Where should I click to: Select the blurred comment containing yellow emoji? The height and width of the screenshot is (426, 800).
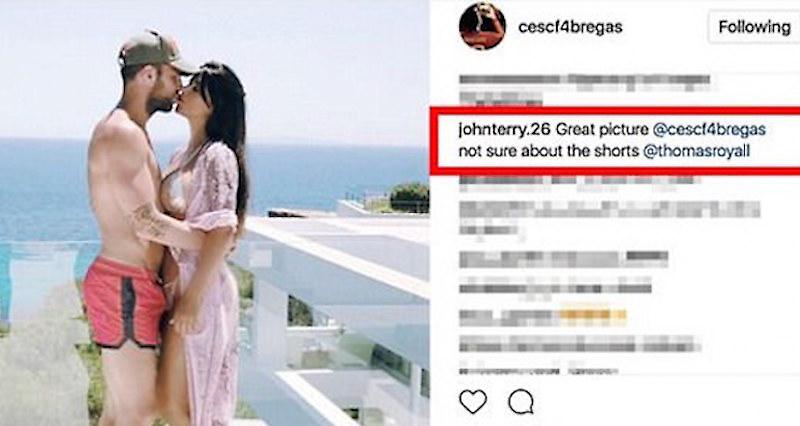(543, 317)
